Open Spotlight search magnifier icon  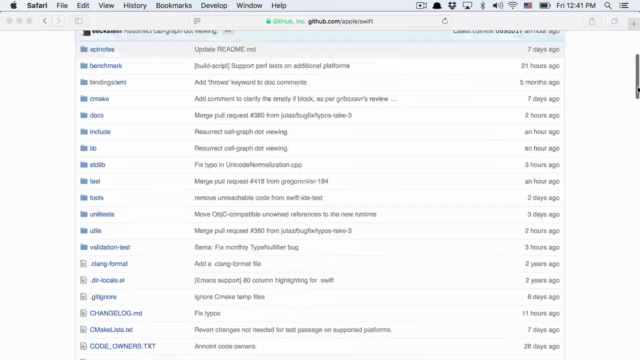pos(608,6)
